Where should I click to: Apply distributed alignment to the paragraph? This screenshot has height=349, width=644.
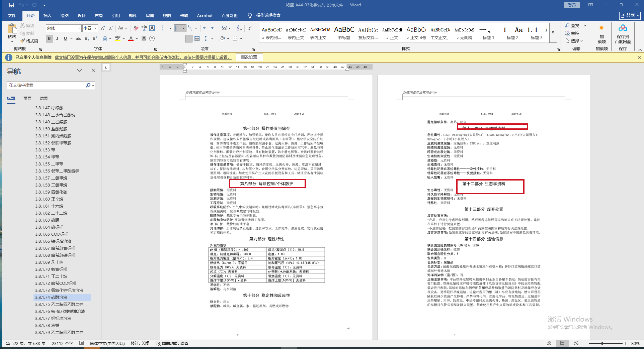197,38
